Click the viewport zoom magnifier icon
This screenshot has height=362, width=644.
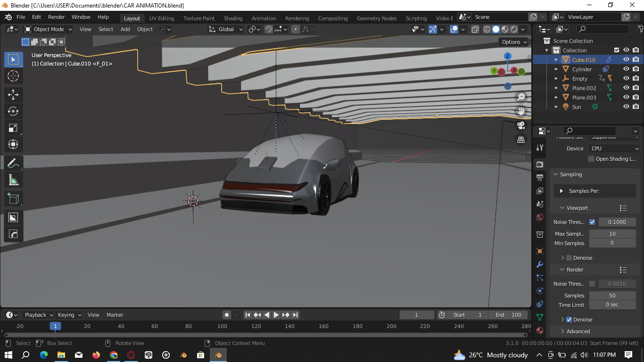(x=521, y=97)
